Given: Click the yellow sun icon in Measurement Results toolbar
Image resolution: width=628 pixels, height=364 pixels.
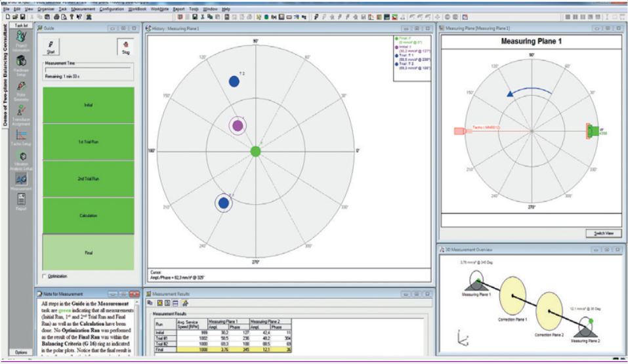Looking at the screenshot, I should click(x=159, y=303).
